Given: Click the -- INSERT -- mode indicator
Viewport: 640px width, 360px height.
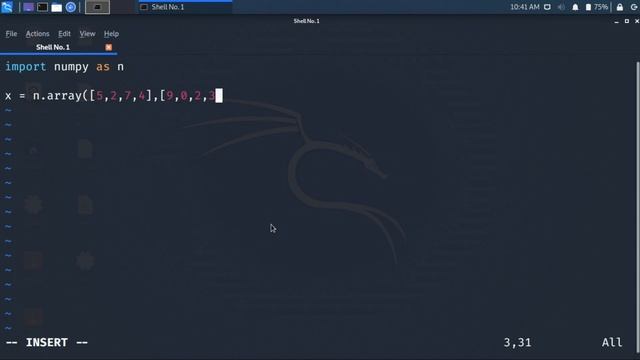Looking at the screenshot, I should click(47, 342).
